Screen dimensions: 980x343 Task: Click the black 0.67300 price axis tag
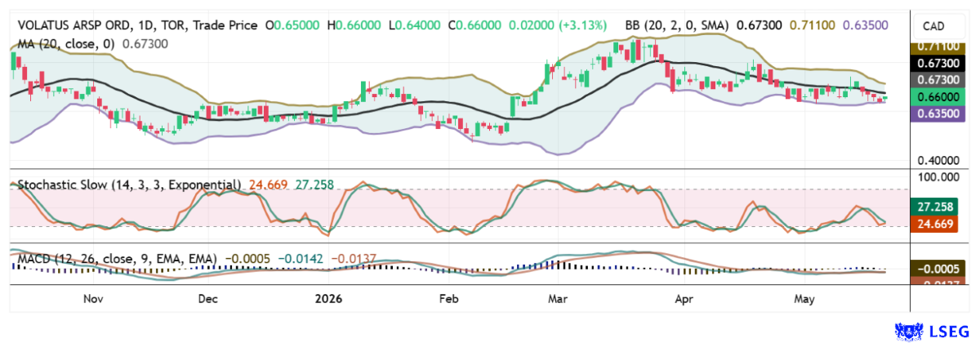[x=937, y=63]
